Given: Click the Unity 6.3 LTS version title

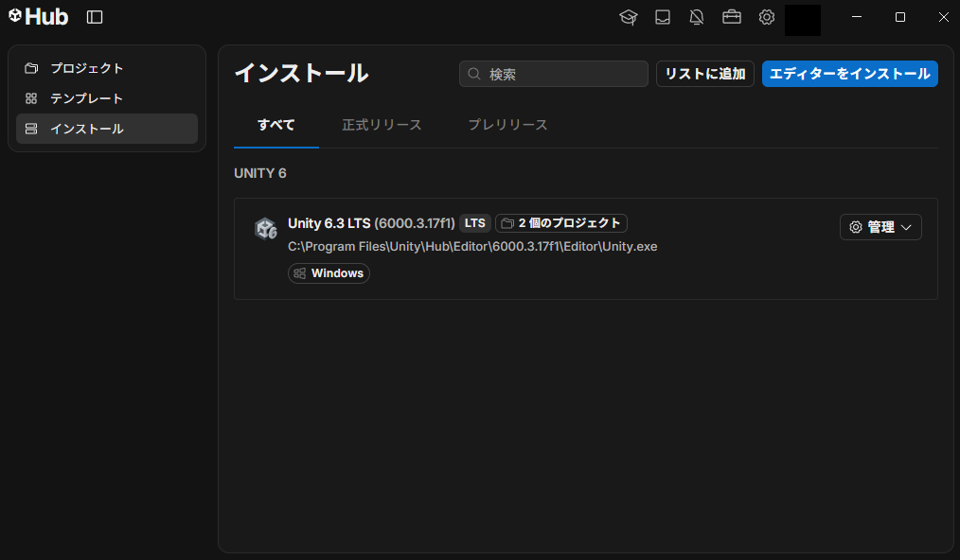Looking at the screenshot, I should coord(371,223).
